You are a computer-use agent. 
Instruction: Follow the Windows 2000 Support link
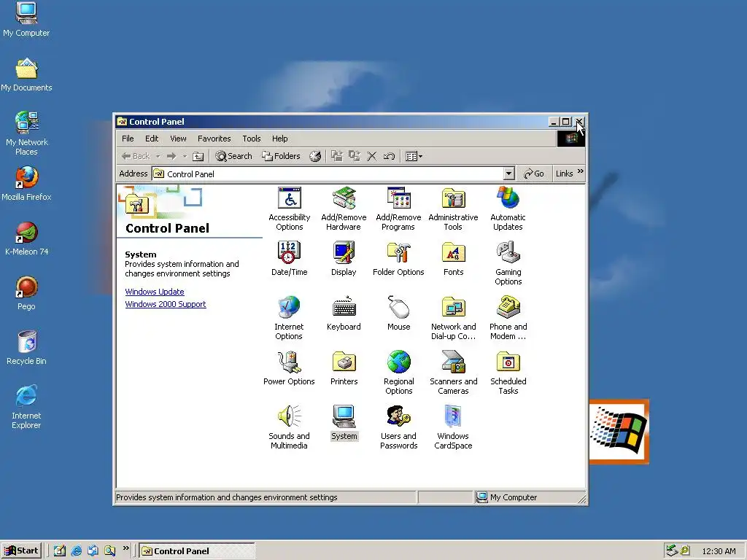(166, 304)
